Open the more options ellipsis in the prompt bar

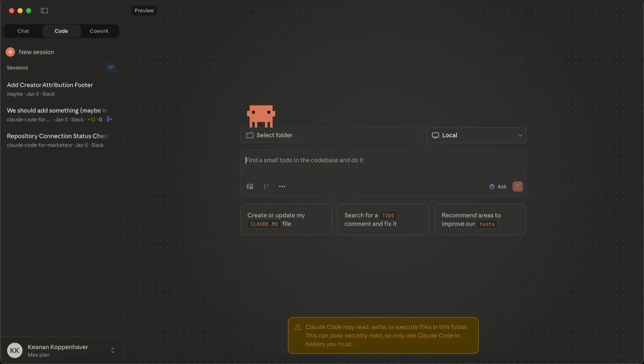click(282, 186)
